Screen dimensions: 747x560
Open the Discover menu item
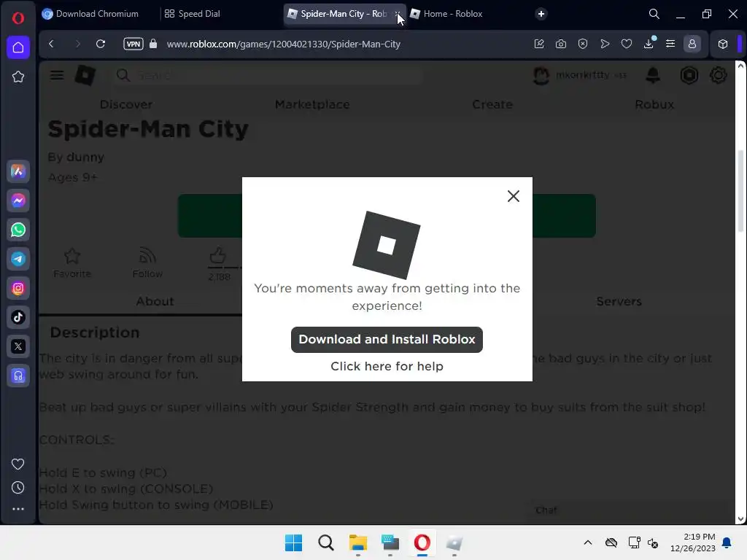(x=125, y=104)
